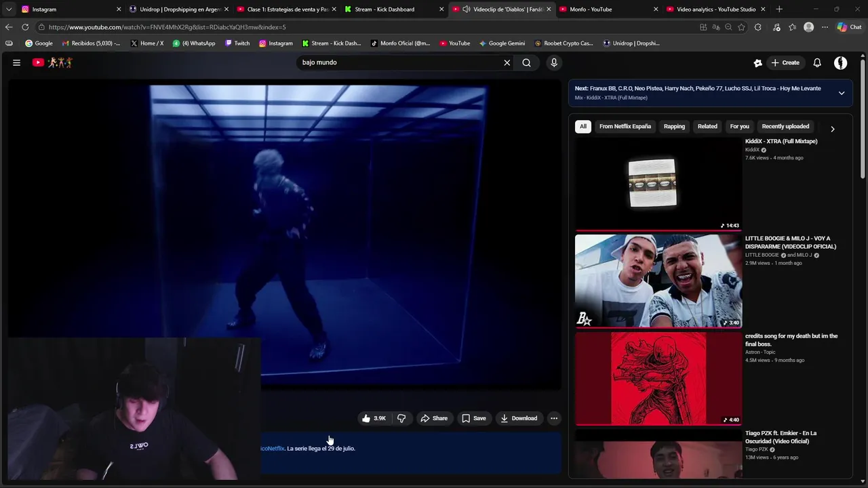Image resolution: width=868 pixels, height=488 pixels.
Task: Open the tab list dropdown arrow
Action: click(8, 9)
